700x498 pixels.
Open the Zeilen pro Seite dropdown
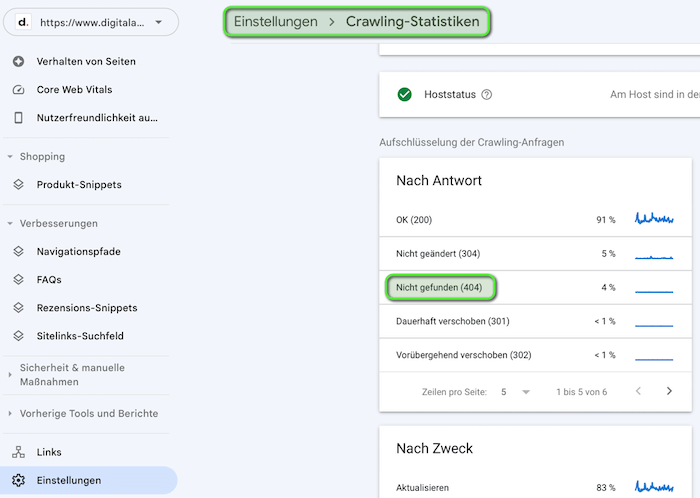point(515,392)
